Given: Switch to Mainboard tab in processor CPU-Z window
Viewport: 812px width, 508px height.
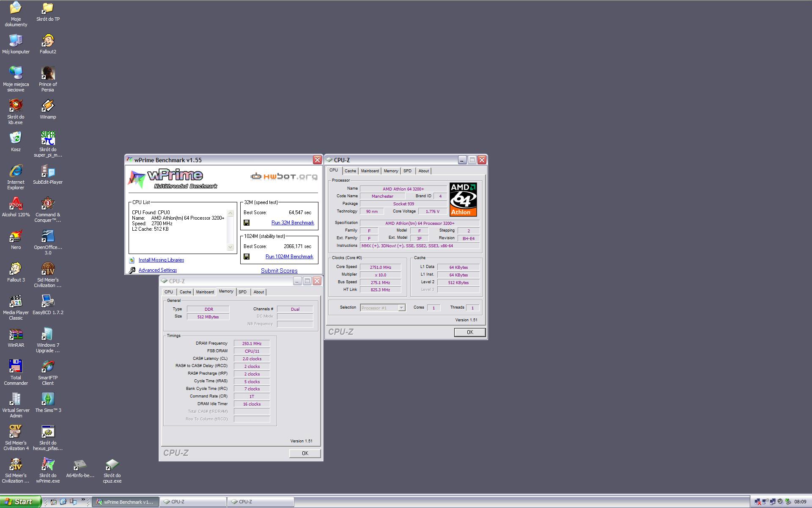Looking at the screenshot, I should (x=370, y=171).
